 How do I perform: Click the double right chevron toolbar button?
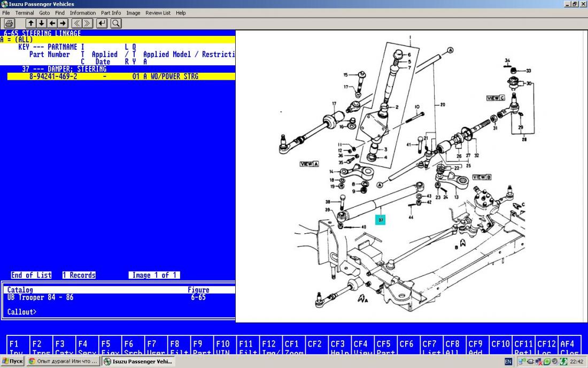coord(87,23)
